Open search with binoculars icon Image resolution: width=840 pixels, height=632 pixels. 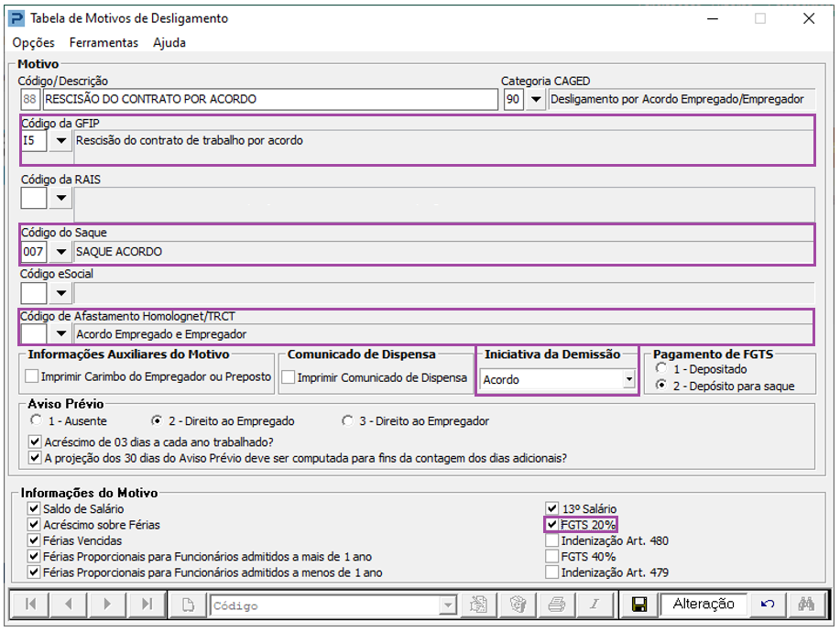(806, 605)
